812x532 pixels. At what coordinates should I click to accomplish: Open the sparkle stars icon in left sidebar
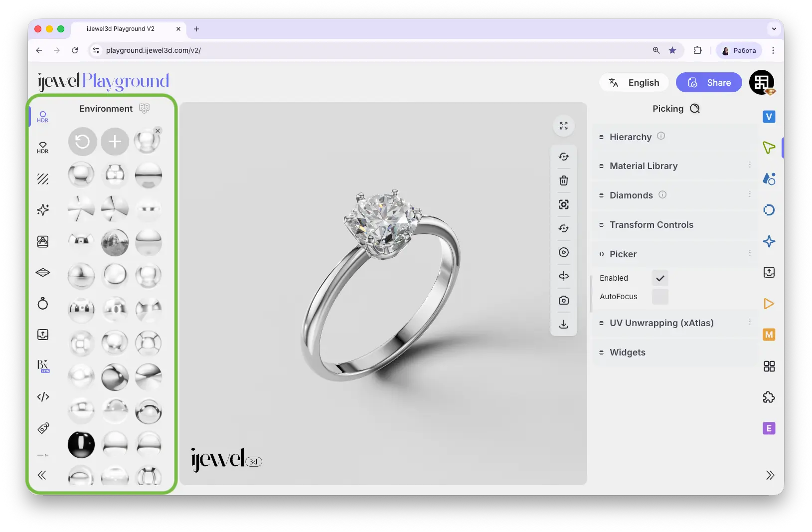[x=43, y=209]
